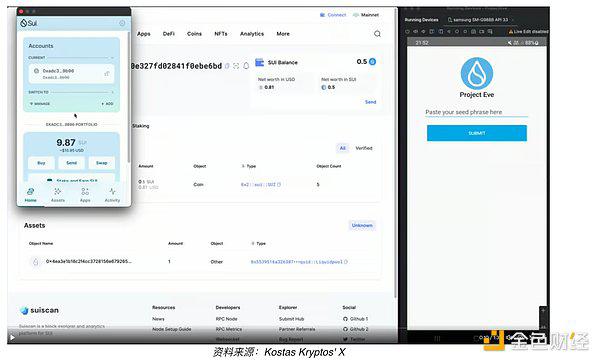The image size is (600, 362).
Task: Click the notification bell beside address
Action: tap(246, 66)
